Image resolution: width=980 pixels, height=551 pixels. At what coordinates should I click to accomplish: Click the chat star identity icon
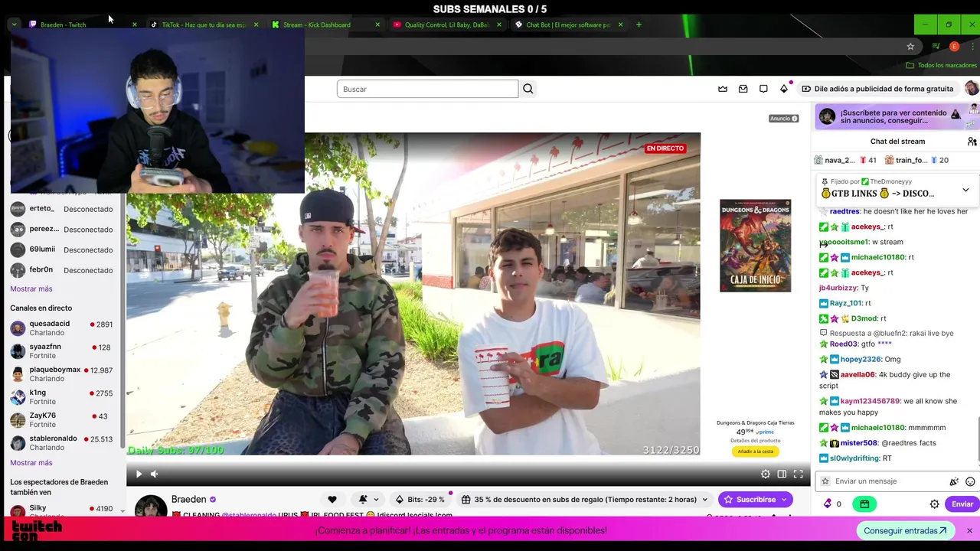coord(825,481)
